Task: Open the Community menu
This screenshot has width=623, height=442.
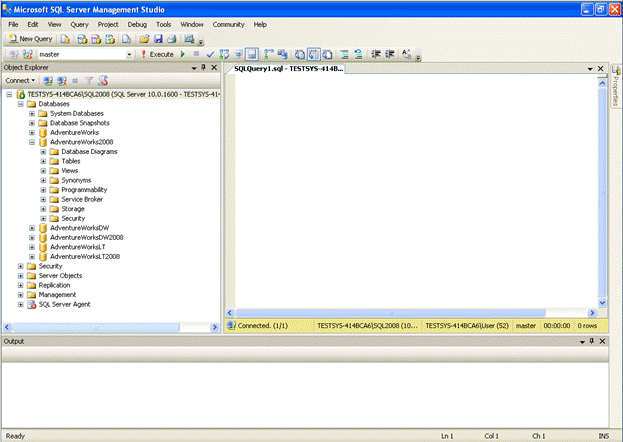Action: pos(228,24)
